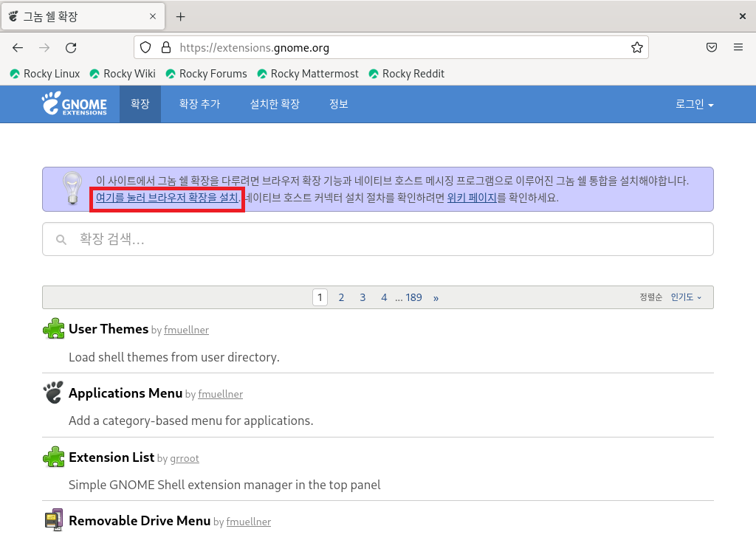The height and width of the screenshot is (543, 756).
Task: Click text 'Add a category-based menu for applications.'
Action: coord(191,421)
